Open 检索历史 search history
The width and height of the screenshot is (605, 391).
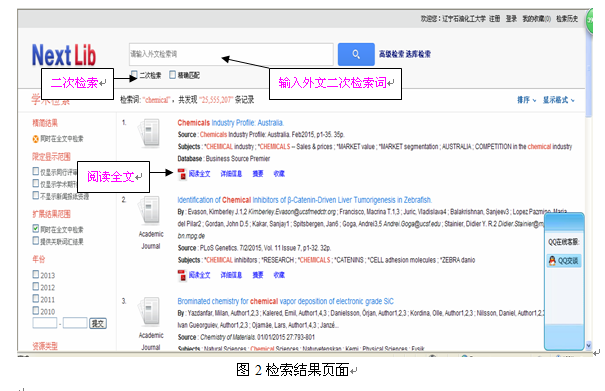567,19
